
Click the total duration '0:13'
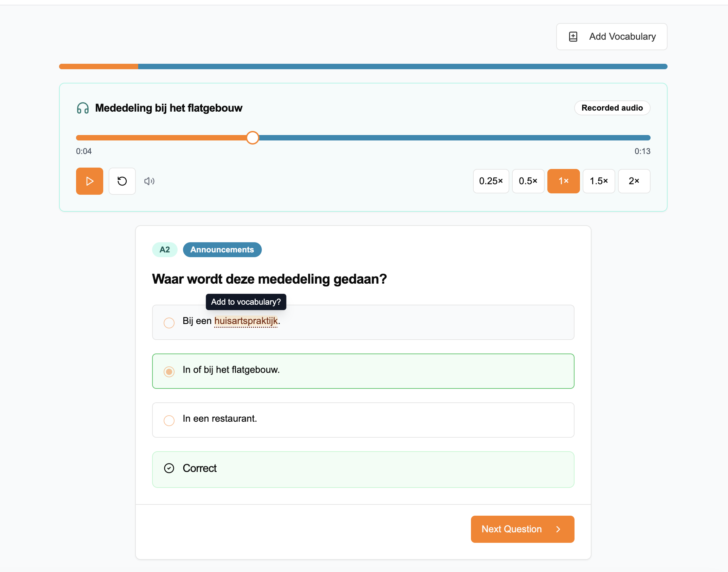(642, 151)
